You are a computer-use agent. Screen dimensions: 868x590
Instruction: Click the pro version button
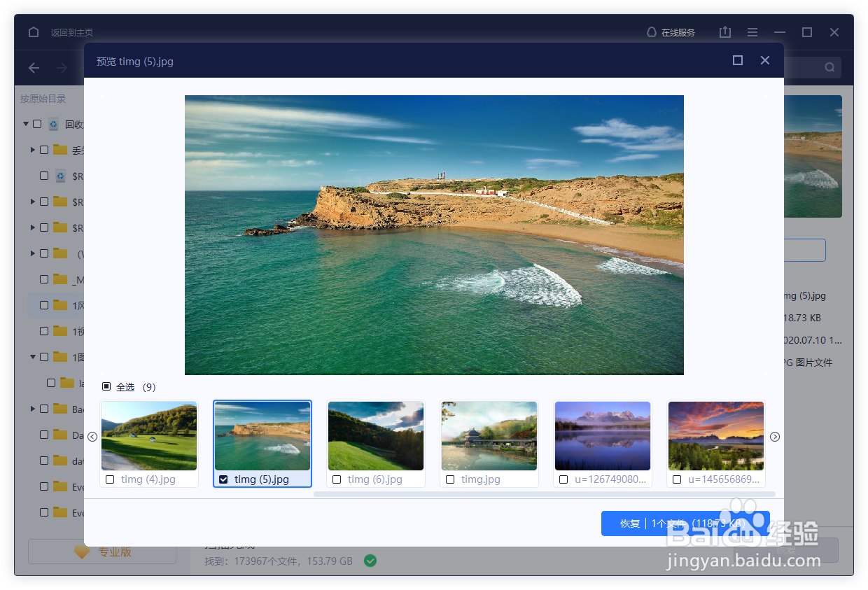coord(102,552)
